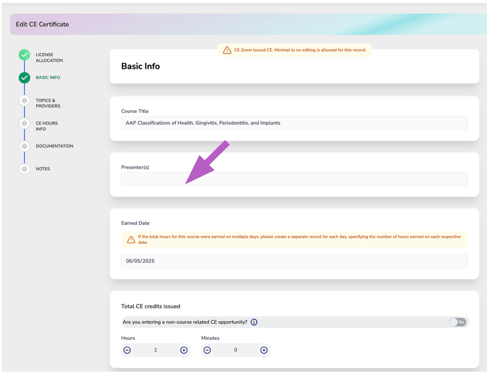The width and height of the screenshot is (487, 373).
Task: Increase the Minutes value with plus
Action: (x=264, y=350)
